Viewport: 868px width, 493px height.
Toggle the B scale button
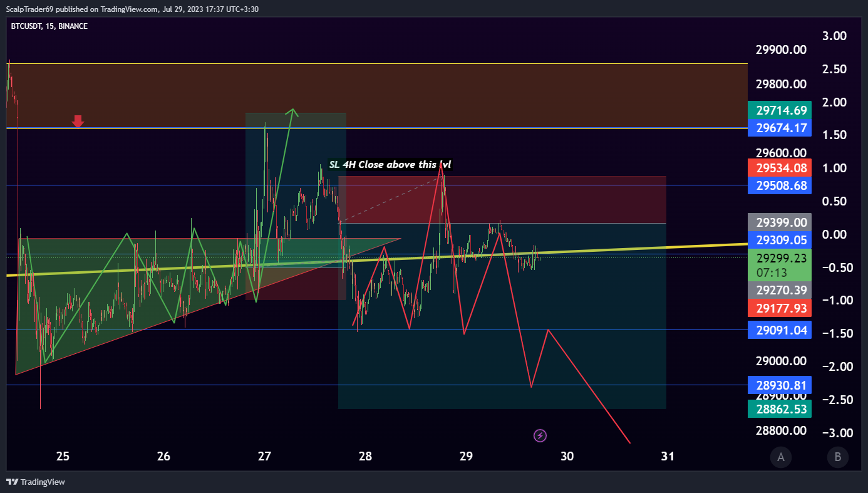[837, 457]
